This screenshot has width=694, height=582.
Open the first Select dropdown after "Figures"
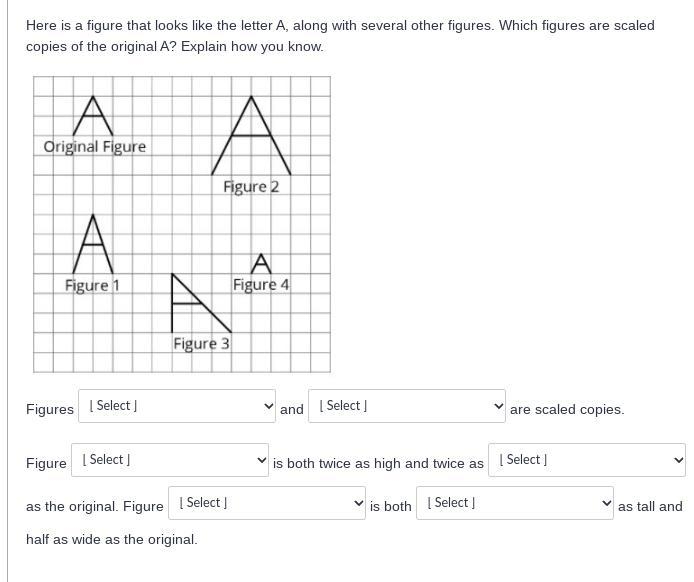(177, 406)
